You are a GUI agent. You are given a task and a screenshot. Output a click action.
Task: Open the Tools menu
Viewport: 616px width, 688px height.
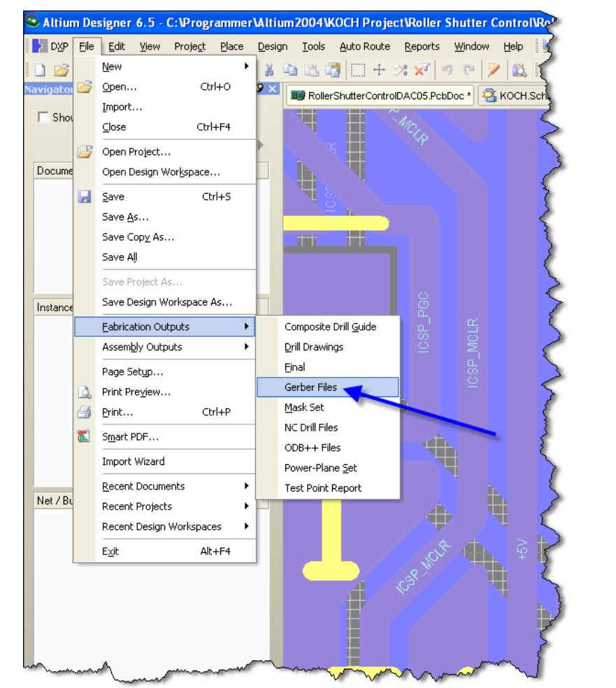click(313, 46)
